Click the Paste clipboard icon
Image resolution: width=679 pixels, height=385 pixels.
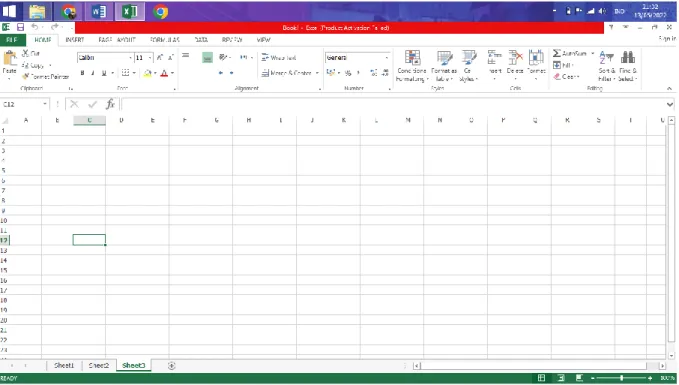click(10, 58)
